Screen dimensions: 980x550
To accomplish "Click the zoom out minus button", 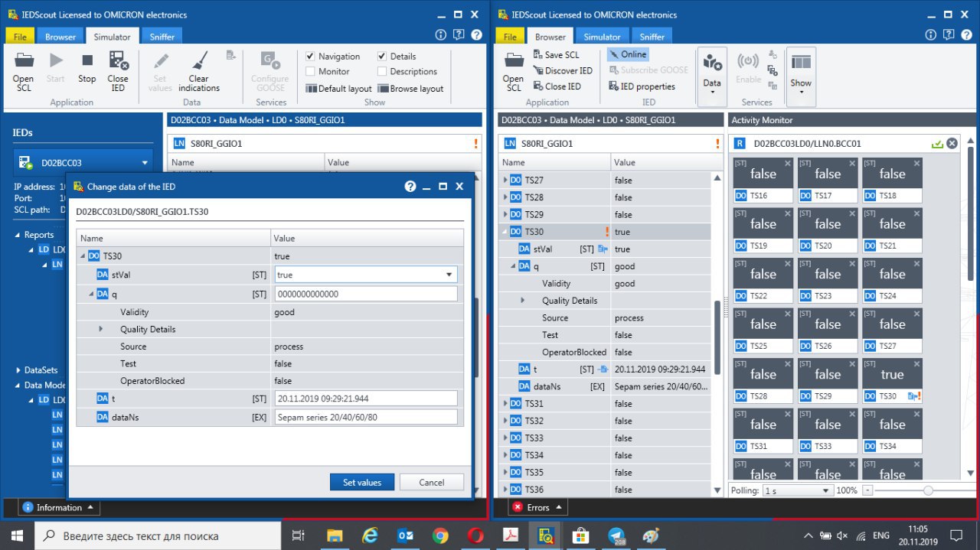I will tap(867, 490).
